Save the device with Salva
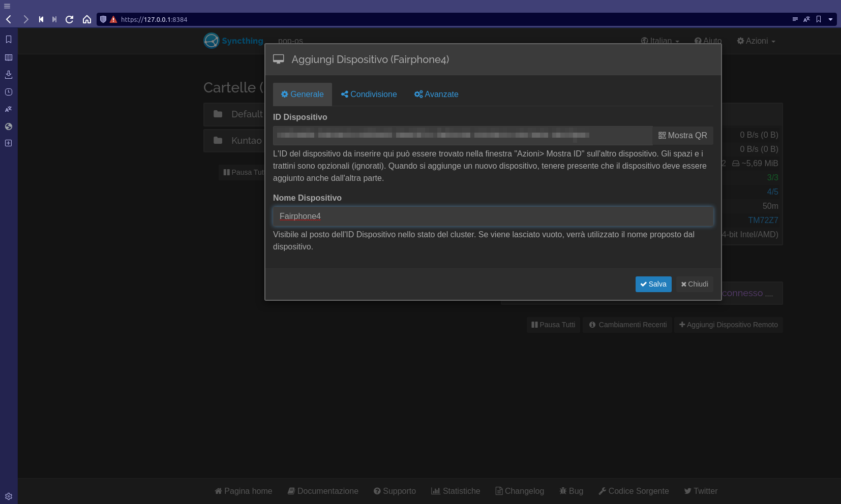The image size is (841, 504). click(x=653, y=284)
